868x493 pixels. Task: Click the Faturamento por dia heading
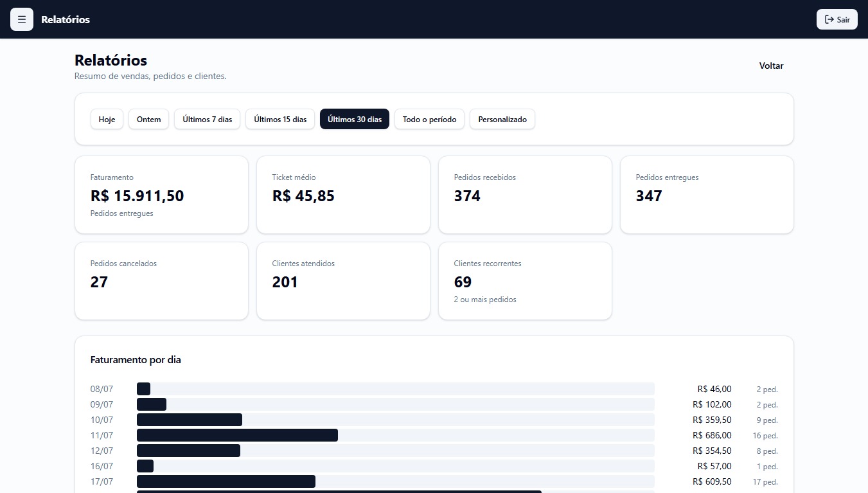point(136,360)
